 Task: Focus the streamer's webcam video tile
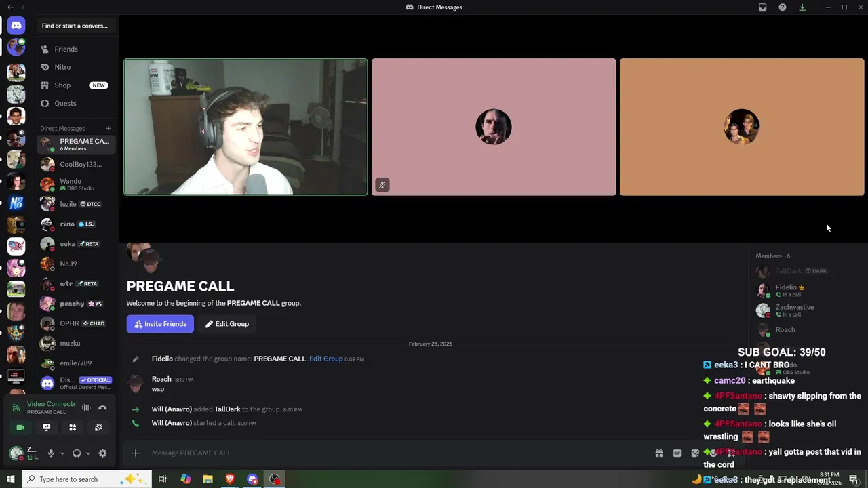pos(245,127)
